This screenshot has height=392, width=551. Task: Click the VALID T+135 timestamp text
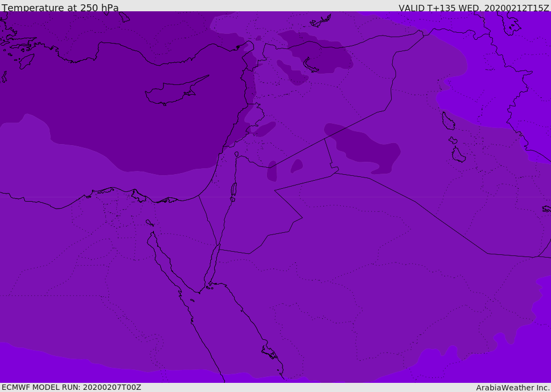tap(474, 8)
